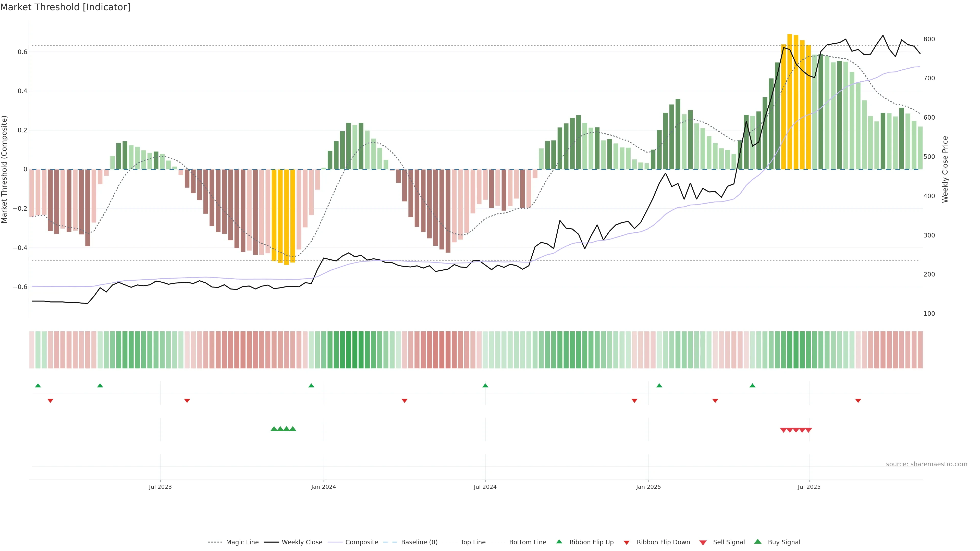Screen dimensions: 980x551
Task: Click the rightmost red Sell Signal triangle
Action: pos(808,430)
